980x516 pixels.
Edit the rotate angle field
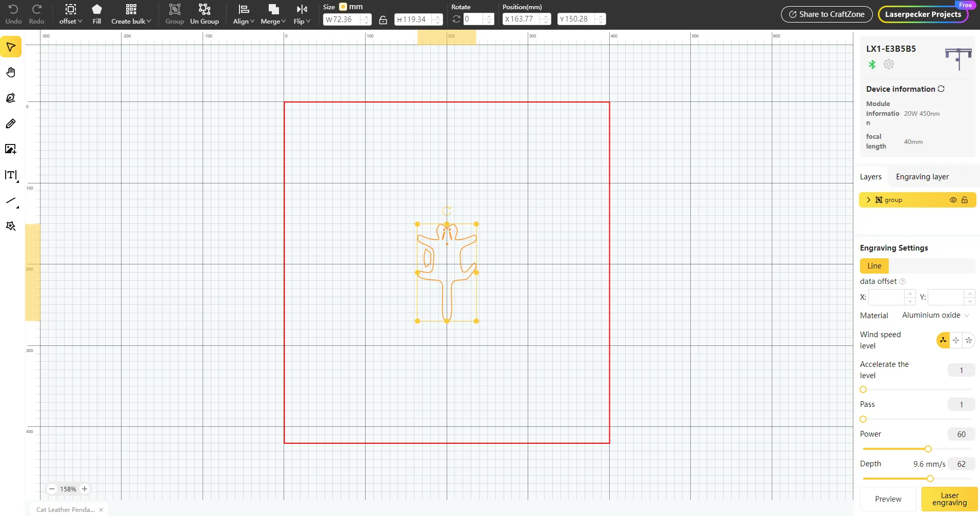point(478,19)
